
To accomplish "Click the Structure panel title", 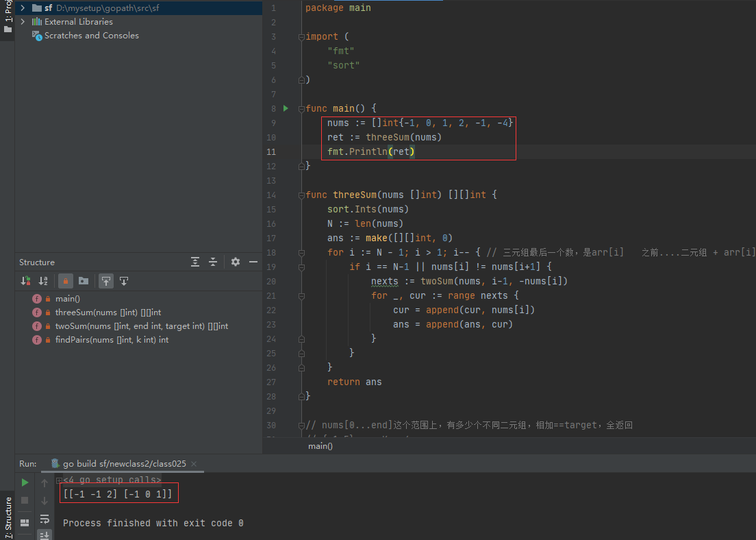I will (37, 262).
